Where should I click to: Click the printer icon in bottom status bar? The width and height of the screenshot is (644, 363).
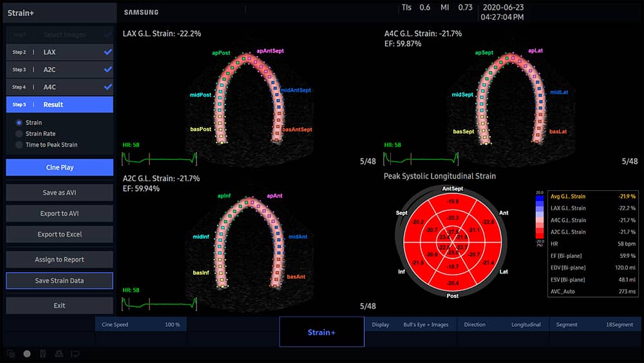59,353
